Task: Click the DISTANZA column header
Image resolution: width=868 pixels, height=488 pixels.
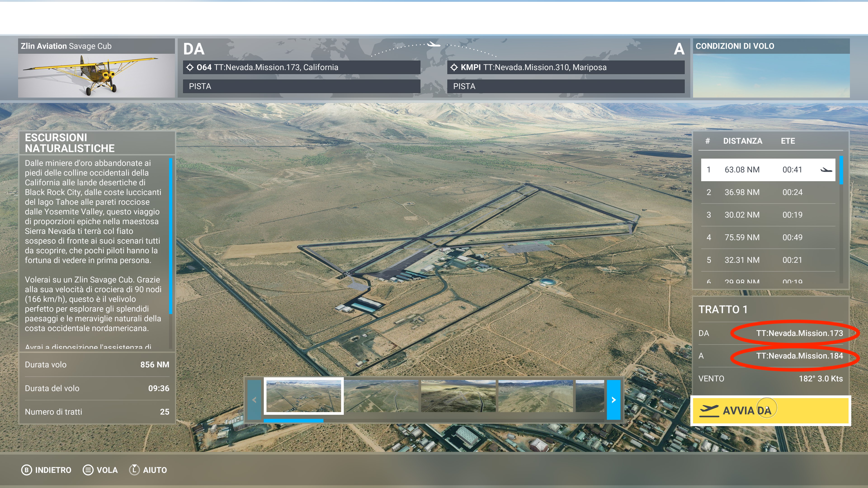Action: [742, 141]
